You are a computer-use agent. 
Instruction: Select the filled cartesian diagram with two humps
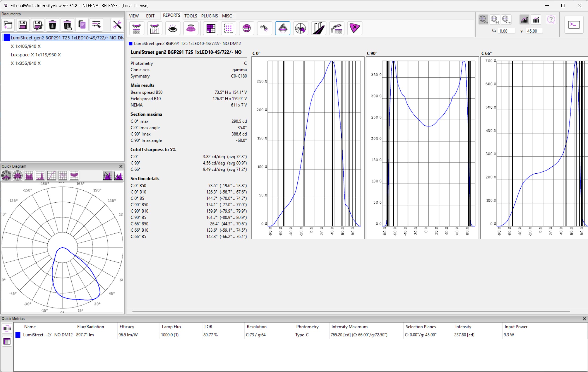pos(29,175)
